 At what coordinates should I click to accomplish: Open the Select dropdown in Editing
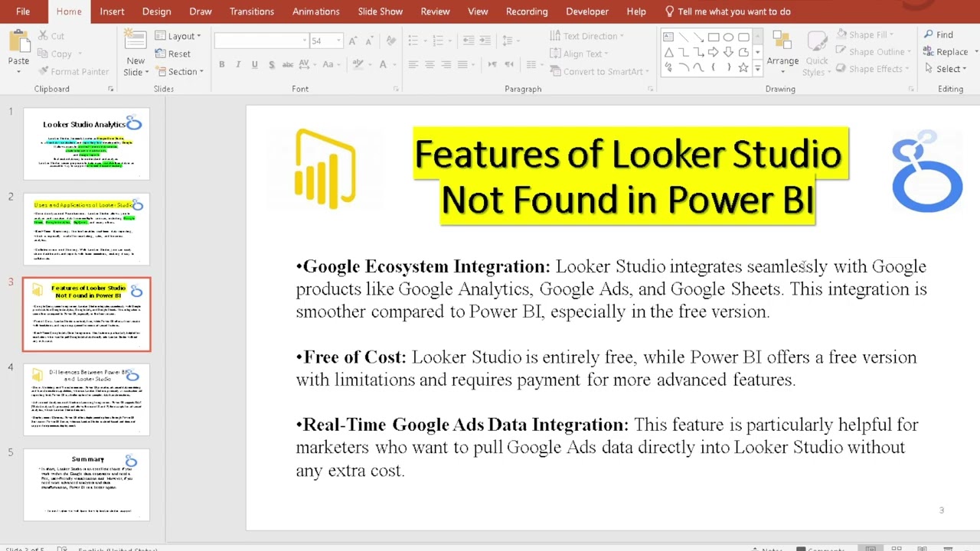pos(948,68)
